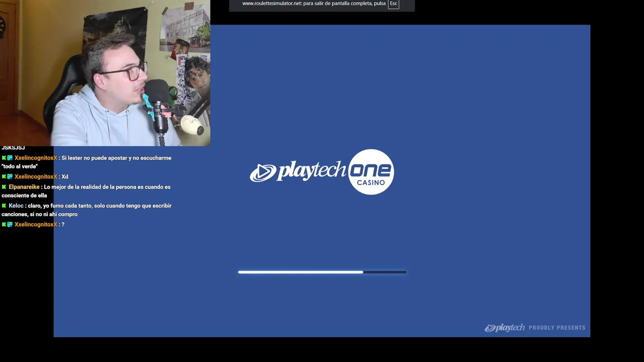644x362 pixels.
Task: Click XxelincognitoxX's "?" chat message
Action: [63, 224]
